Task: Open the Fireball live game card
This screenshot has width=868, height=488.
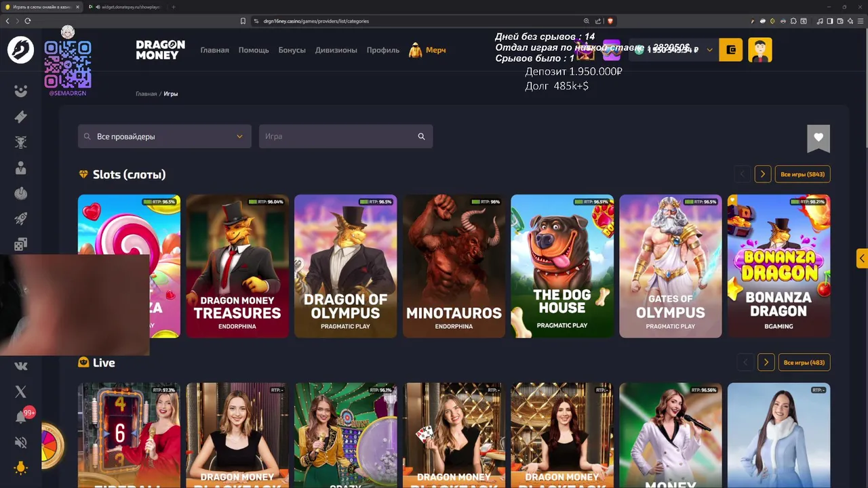Action: click(x=129, y=435)
